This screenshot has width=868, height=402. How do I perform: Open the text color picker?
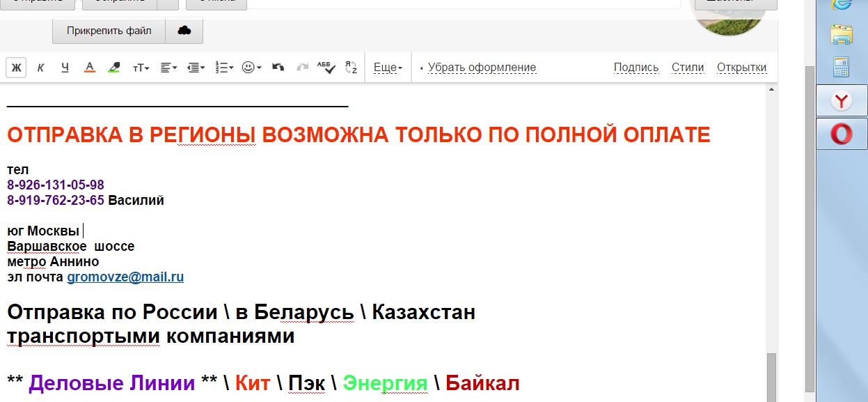click(x=89, y=68)
